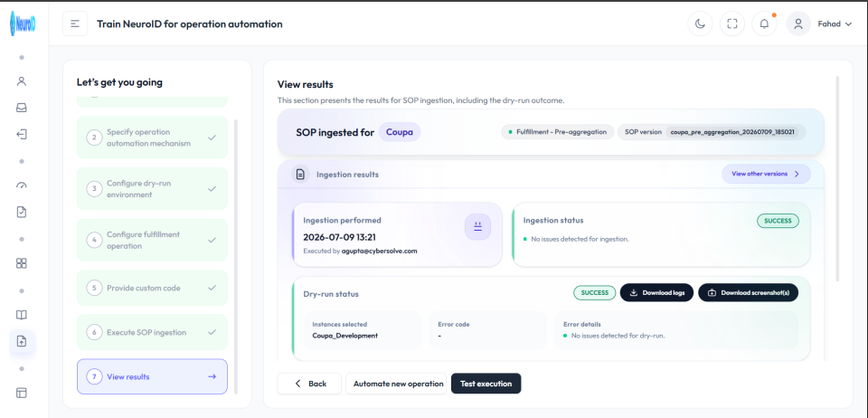Screen dimensions: 868x418
Task: Click the ingestion results document icon
Action: pos(300,175)
